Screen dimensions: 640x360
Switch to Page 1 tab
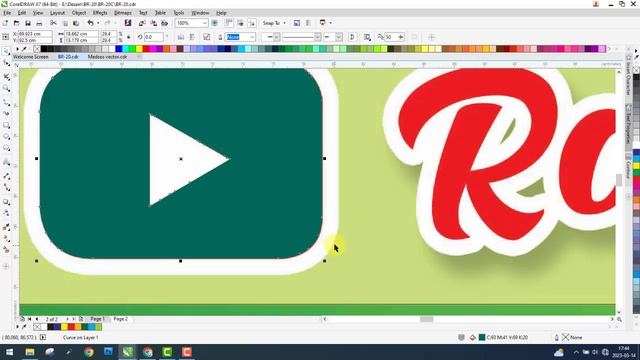click(97, 319)
